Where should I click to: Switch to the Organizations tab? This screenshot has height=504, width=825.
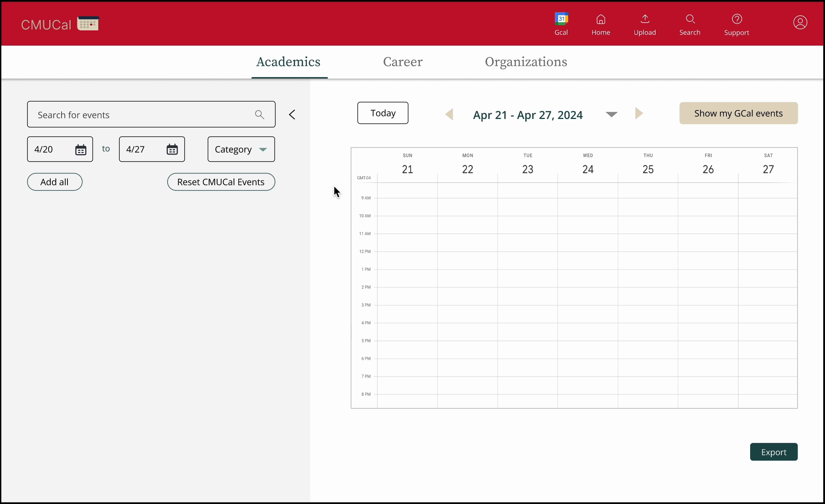[x=526, y=62]
